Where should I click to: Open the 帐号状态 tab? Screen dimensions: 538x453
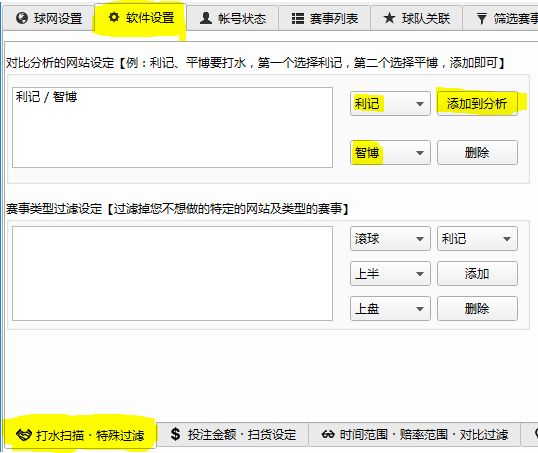232,18
